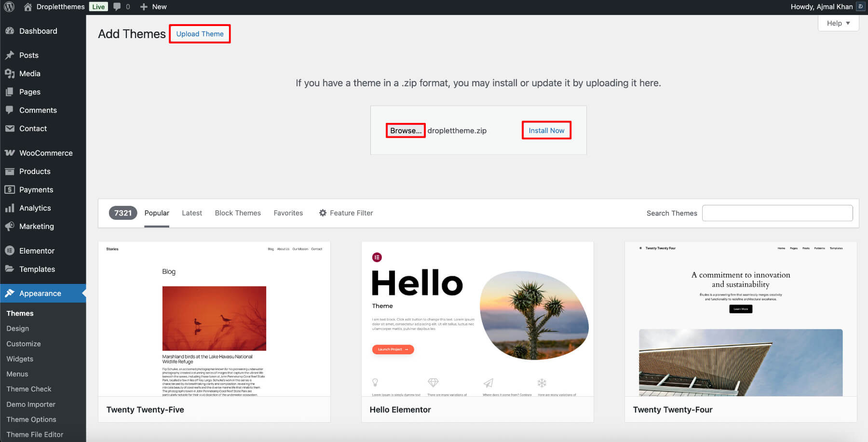The image size is (868, 442).
Task: Click the Appearance paintbrush icon
Action: [x=11, y=293]
